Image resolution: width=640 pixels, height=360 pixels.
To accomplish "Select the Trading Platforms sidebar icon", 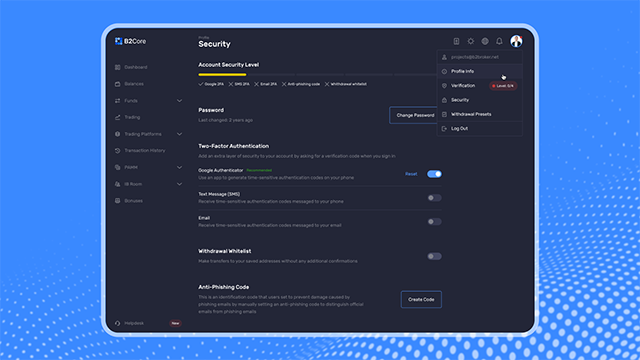I will (x=118, y=134).
